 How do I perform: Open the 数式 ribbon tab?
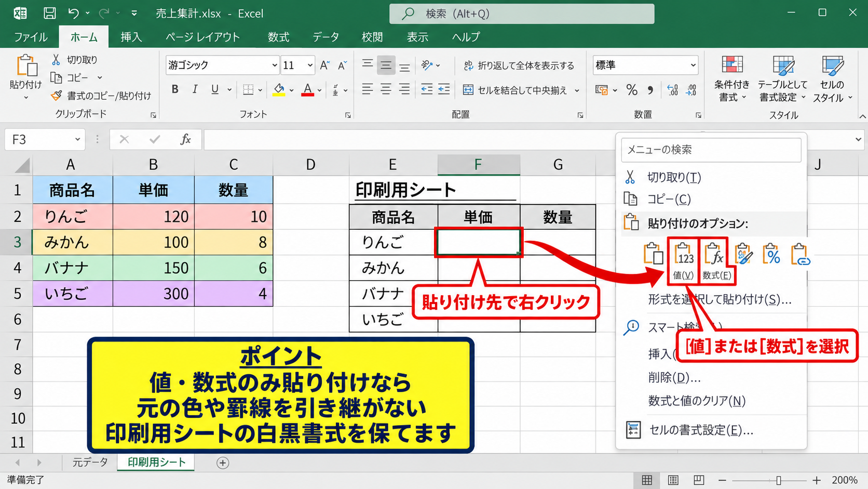(x=278, y=37)
